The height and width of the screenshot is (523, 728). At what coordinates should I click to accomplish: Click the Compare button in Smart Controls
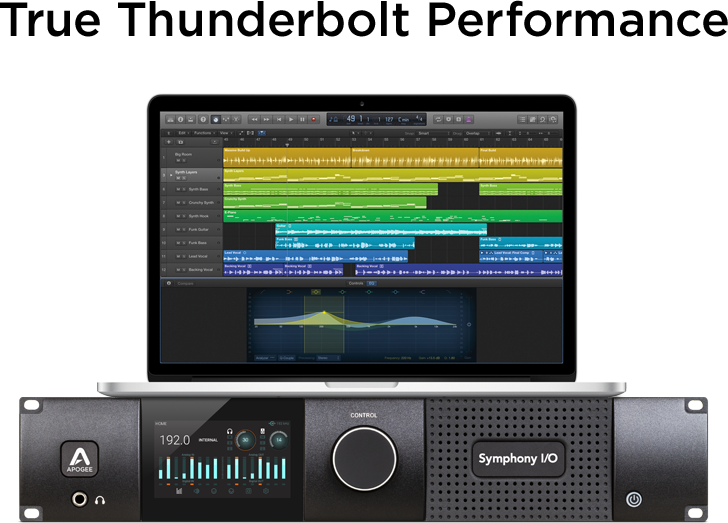pos(185,283)
